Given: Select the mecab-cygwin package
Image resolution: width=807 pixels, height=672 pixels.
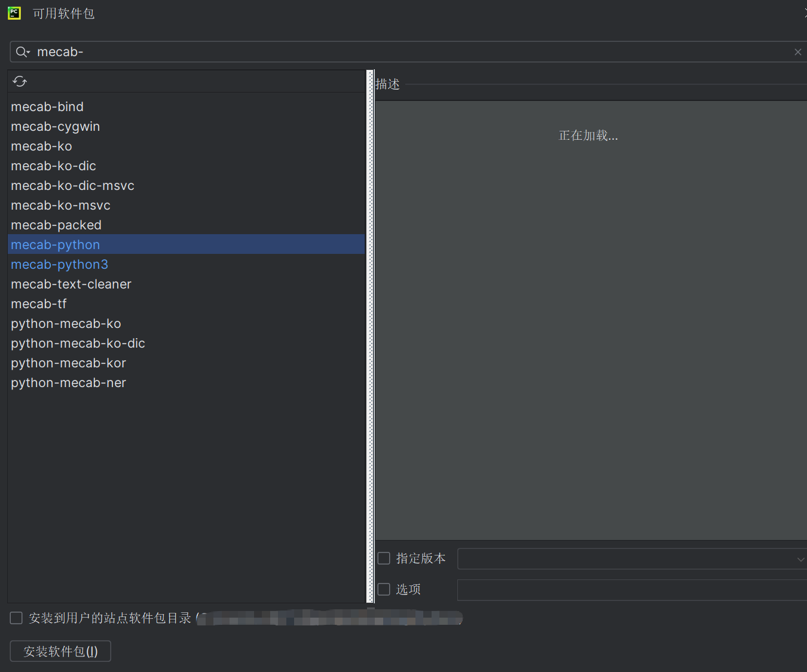Looking at the screenshot, I should tap(55, 126).
